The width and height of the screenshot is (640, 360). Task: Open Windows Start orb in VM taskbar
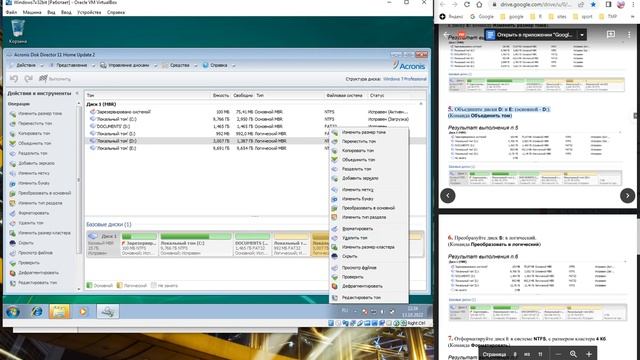click(13, 312)
